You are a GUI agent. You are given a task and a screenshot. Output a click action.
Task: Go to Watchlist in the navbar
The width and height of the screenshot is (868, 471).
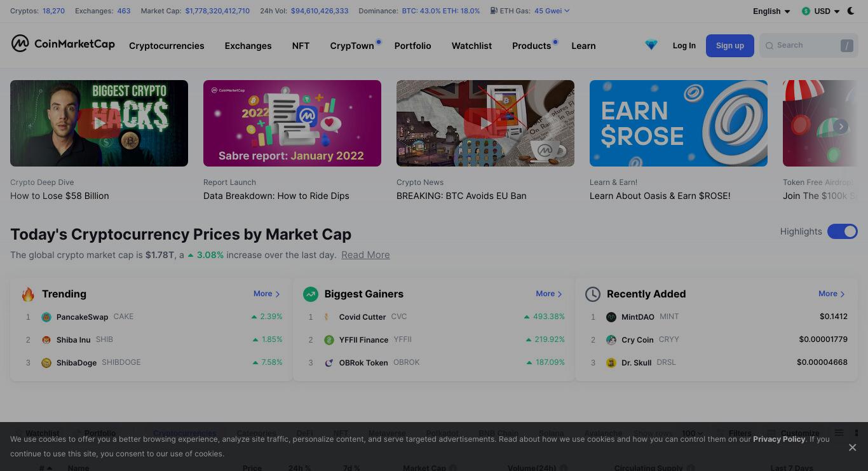tap(471, 46)
